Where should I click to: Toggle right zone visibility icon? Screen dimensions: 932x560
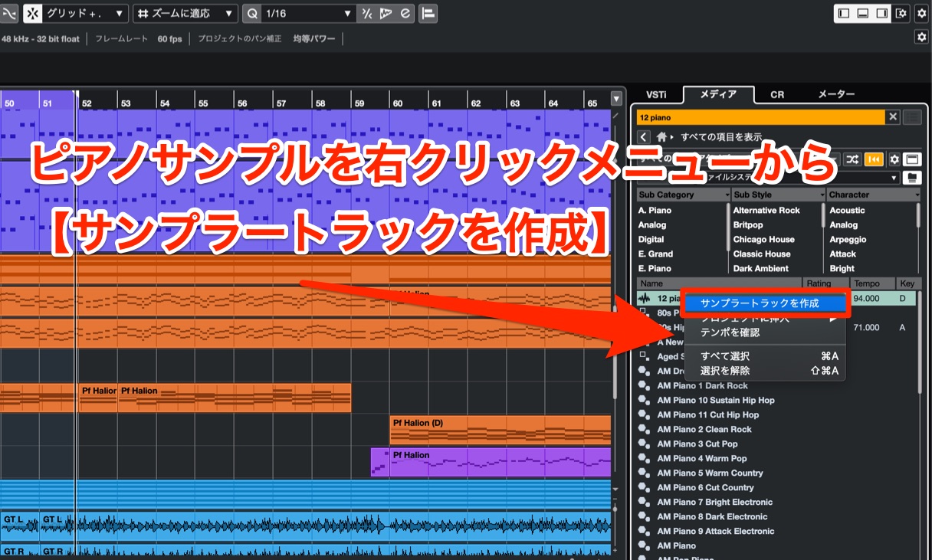coord(882,13)
